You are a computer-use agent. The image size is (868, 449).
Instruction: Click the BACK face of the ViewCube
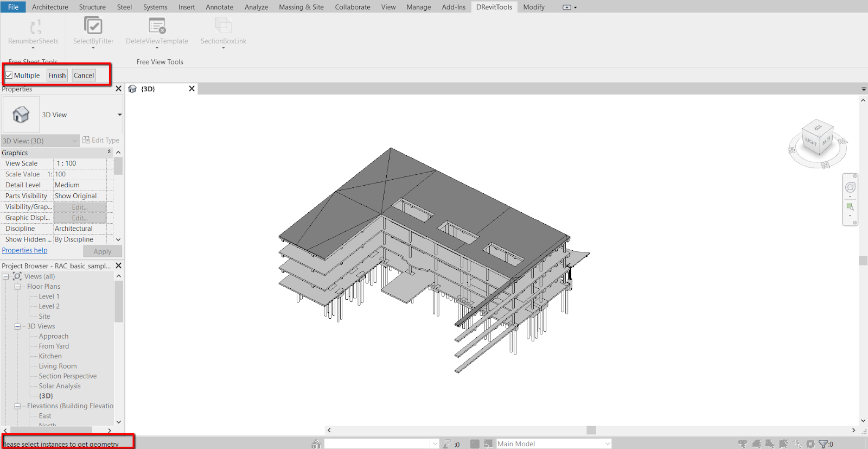[x=826, y=141]
